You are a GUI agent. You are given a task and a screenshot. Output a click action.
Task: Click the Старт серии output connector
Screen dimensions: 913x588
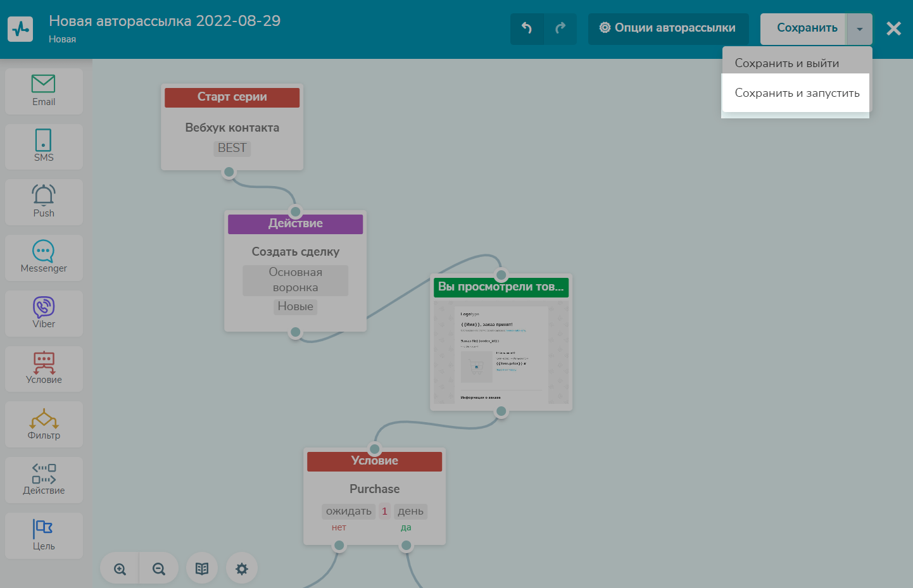click(x=229, y=172)
